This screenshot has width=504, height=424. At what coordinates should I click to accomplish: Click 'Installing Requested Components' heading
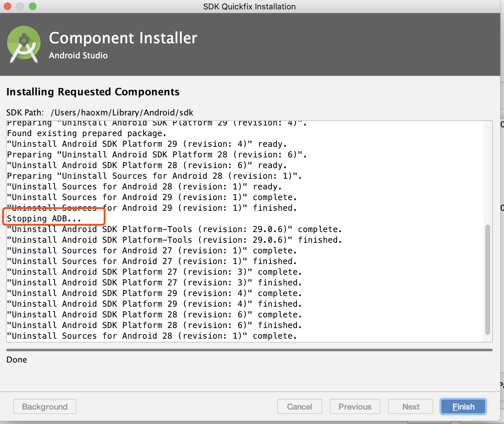pyautogui.click(x=93, y=92)
